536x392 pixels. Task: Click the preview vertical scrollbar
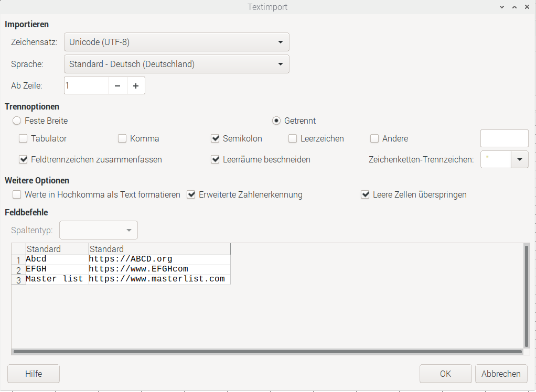(526, 295)
